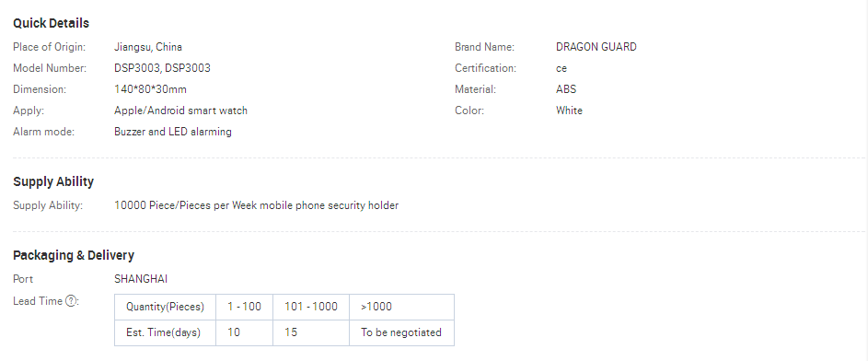
Task: Click the Supply Ability section heading
Action: [x=53, y=181]
